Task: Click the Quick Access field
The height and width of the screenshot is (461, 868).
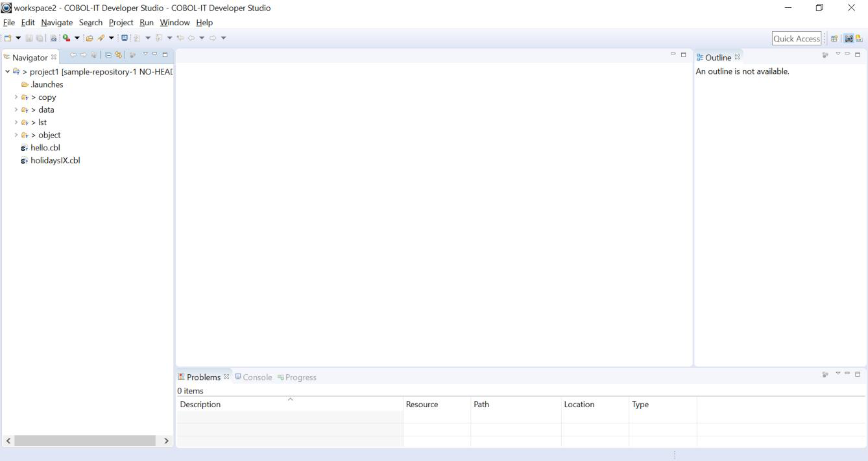Action: pos(796,38)
